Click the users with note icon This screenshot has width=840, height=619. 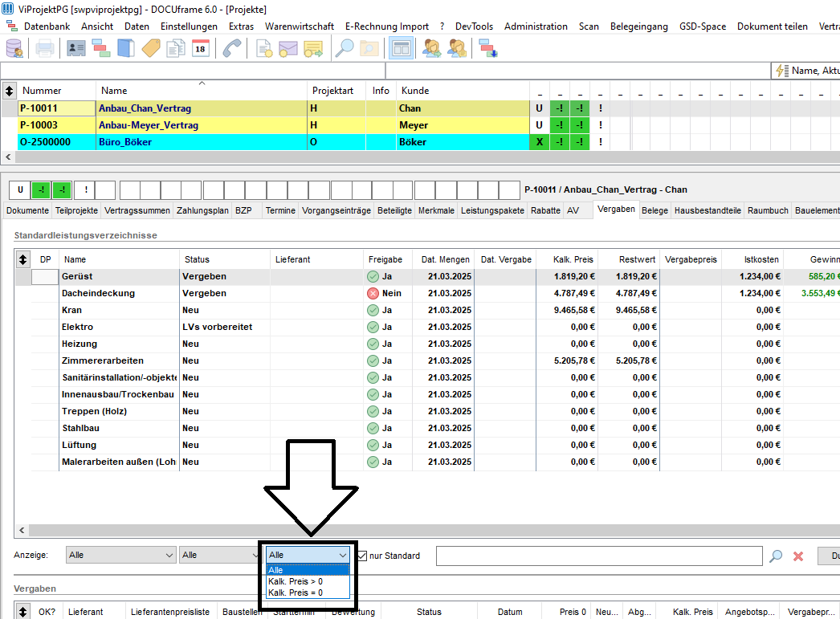tap(457, 49)
